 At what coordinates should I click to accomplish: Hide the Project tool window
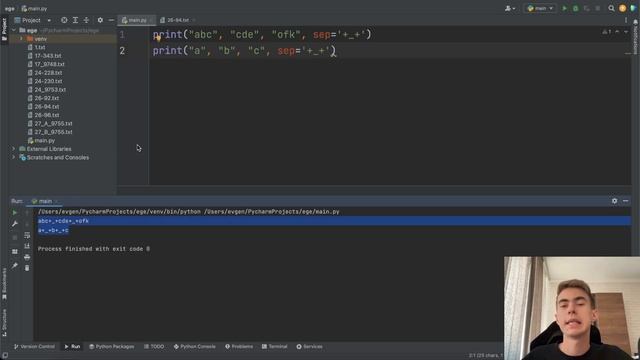tap(111, 20)
